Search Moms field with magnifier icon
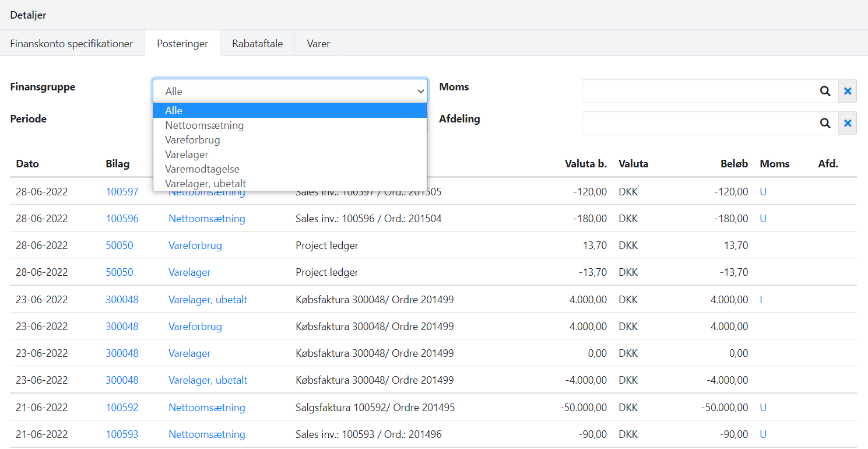 [x=825, y=91]
